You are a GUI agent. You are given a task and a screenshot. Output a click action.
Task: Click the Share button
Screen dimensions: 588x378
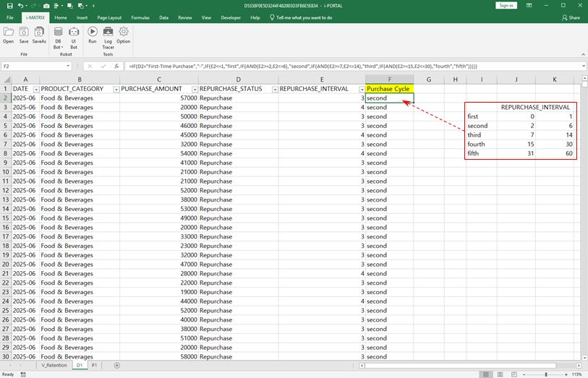(x=571, y=17)
